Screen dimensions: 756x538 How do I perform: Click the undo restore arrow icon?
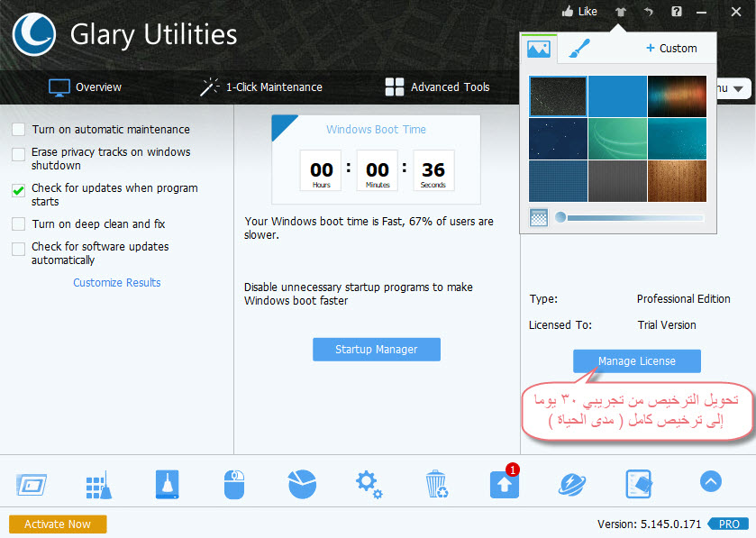tap(649, 12)
